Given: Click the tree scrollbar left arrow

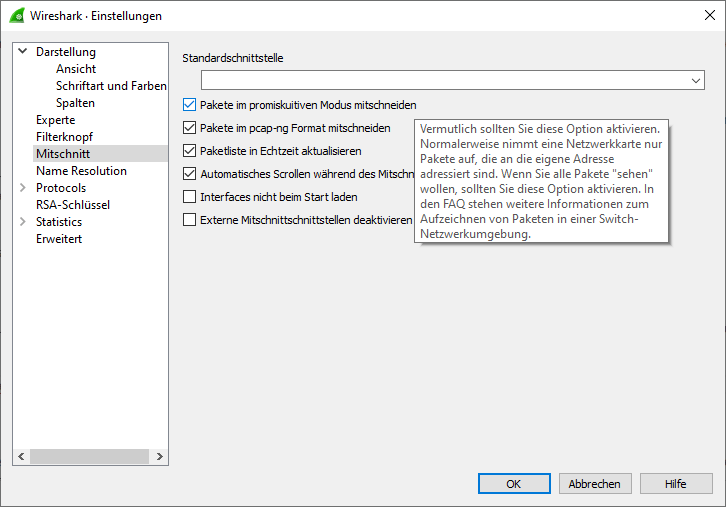Looking at the screenshot, I should [x=21, y=457].
